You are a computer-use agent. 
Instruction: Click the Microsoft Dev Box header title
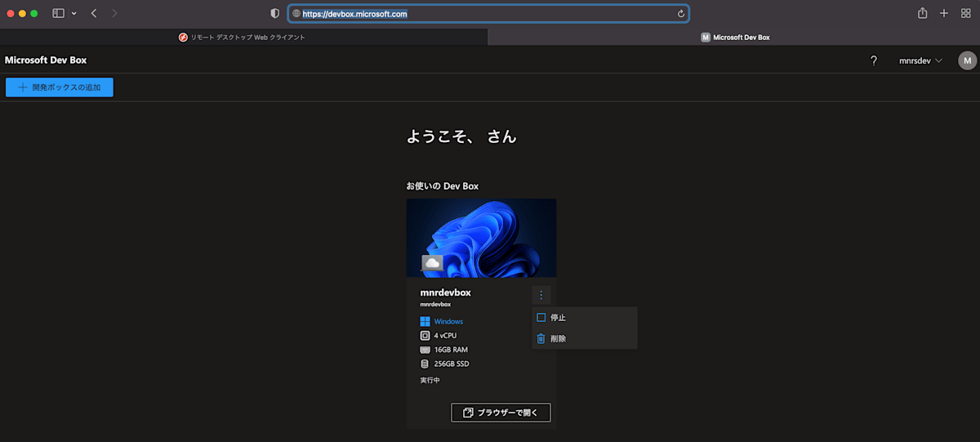46,60
